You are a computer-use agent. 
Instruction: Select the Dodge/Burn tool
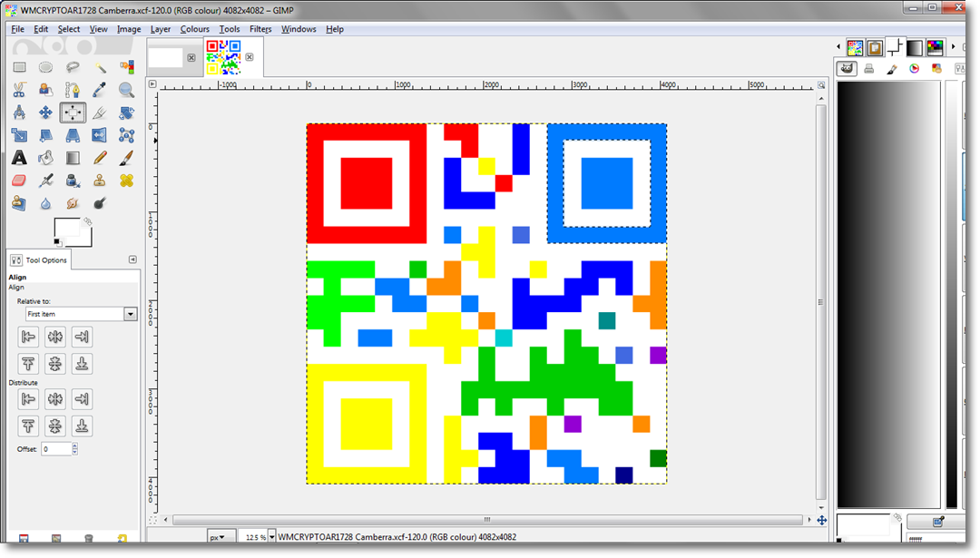[x=100, y=203]
